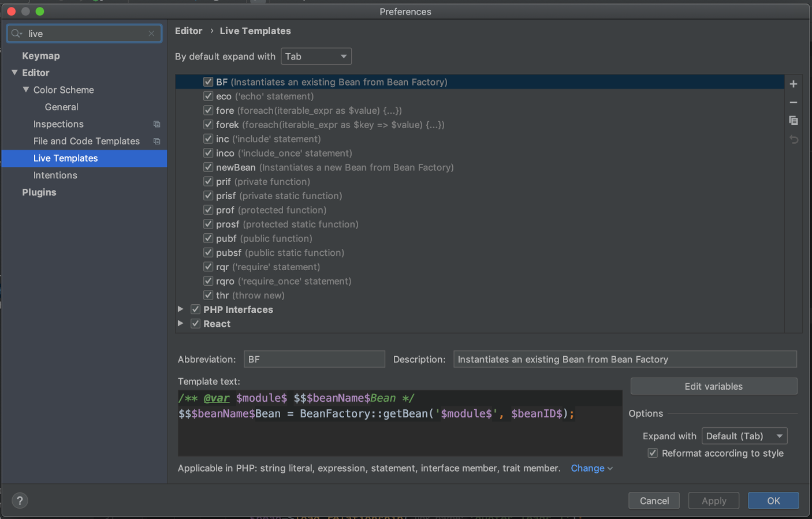Toggle Reformat according to style checkbox
The width and height of the screenshot is (812, 519).
pyautogui.click(x=653, y=453)
